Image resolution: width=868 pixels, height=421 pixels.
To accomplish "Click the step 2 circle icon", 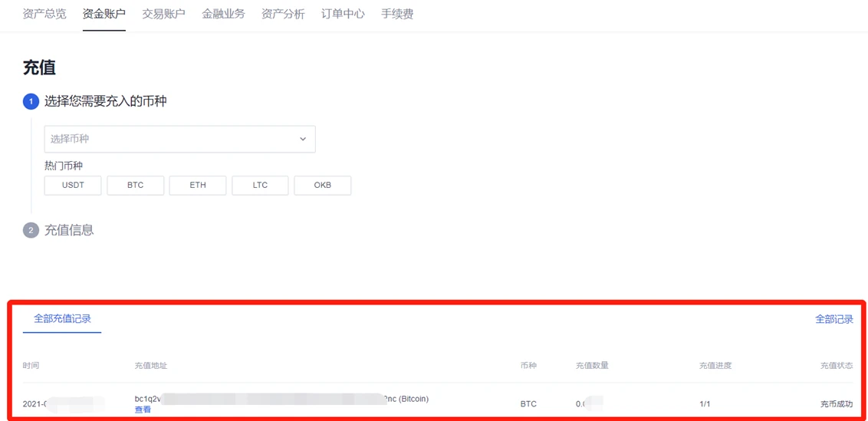I will point(31,230).
